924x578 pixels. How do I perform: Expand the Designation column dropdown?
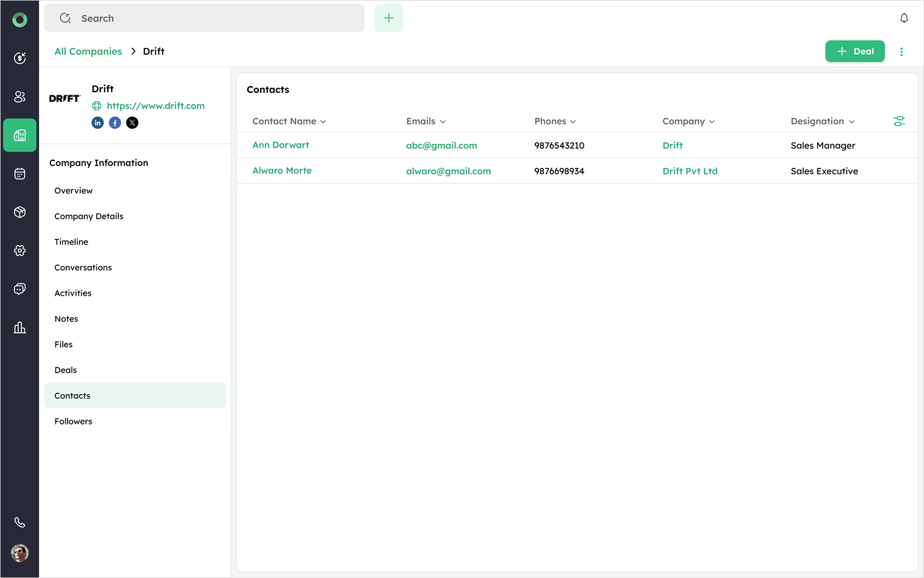(x=851, y=122)
